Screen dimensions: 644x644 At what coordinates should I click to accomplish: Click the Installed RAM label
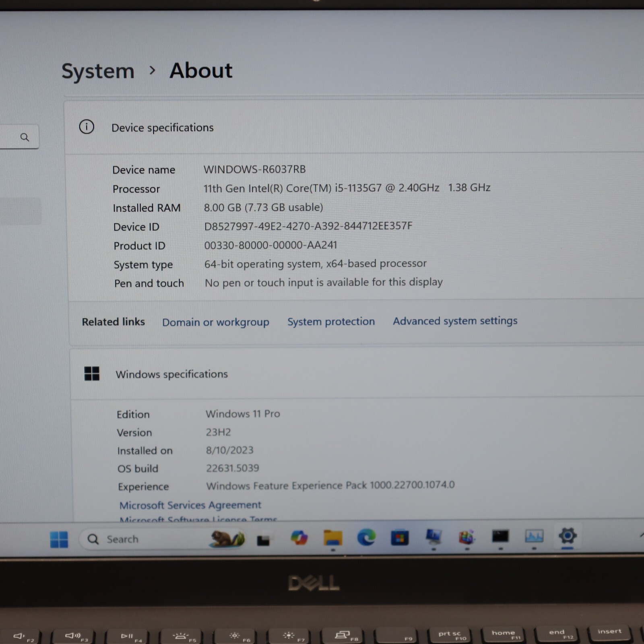(147, 208)
